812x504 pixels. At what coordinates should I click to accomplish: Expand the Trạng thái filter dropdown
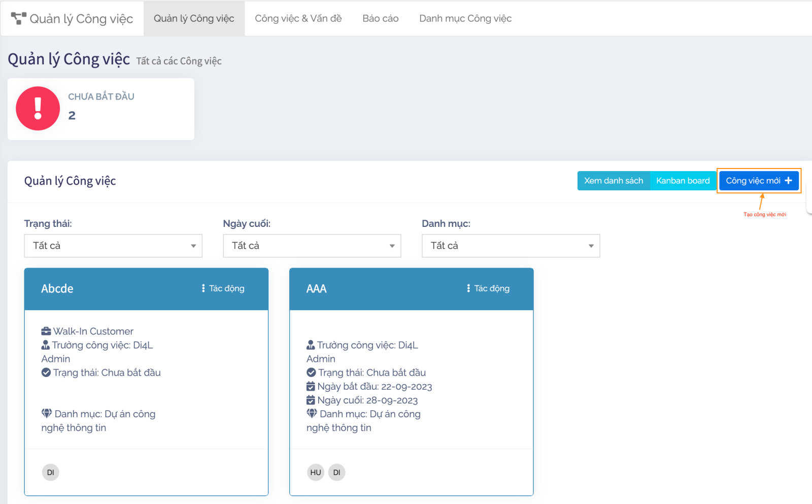click(113, 246)
